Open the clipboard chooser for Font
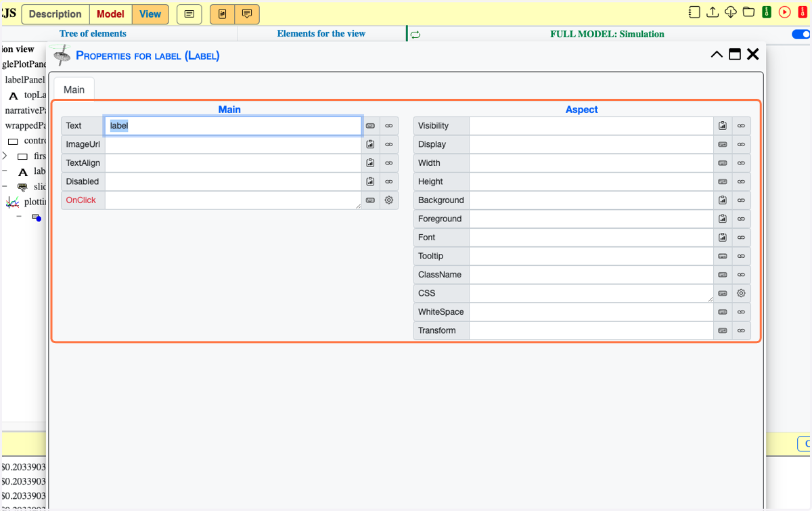This screenshot has height=511, width=812. point(723,238)
